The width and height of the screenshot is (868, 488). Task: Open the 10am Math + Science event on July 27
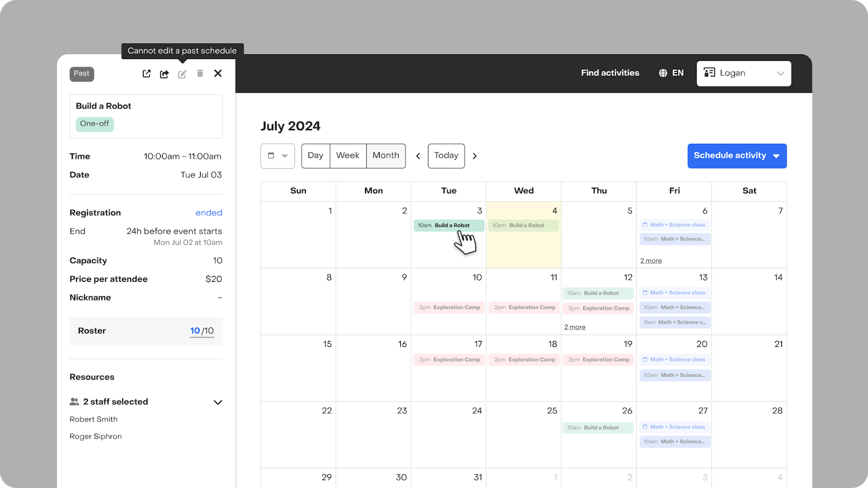pos(675,442)
